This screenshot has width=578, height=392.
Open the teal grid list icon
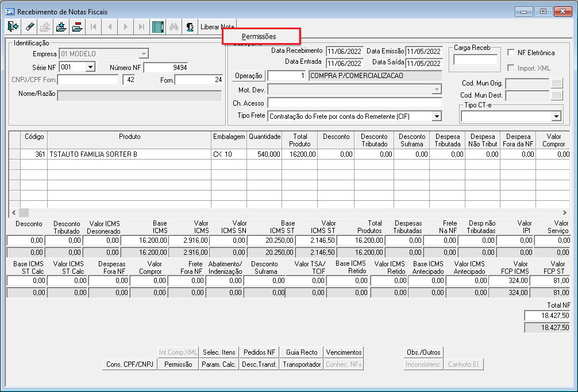tap(158, 26)
